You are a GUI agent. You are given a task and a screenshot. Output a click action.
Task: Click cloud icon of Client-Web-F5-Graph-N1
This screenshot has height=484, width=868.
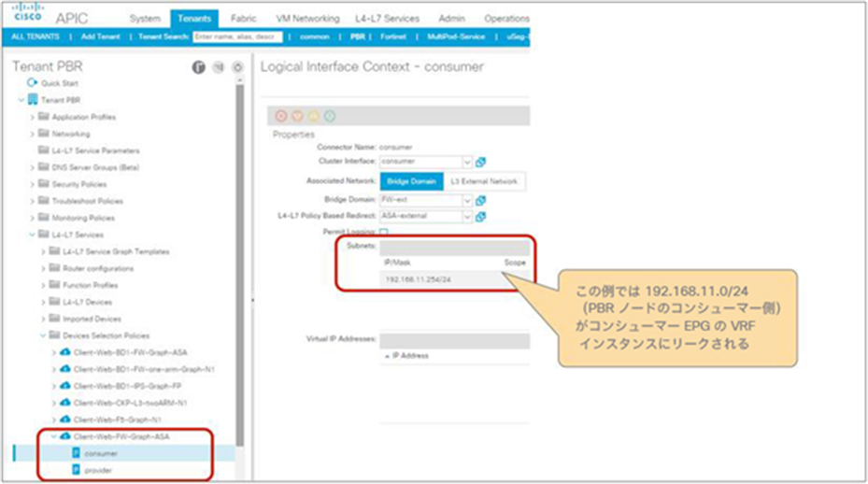tap(65, 420)
